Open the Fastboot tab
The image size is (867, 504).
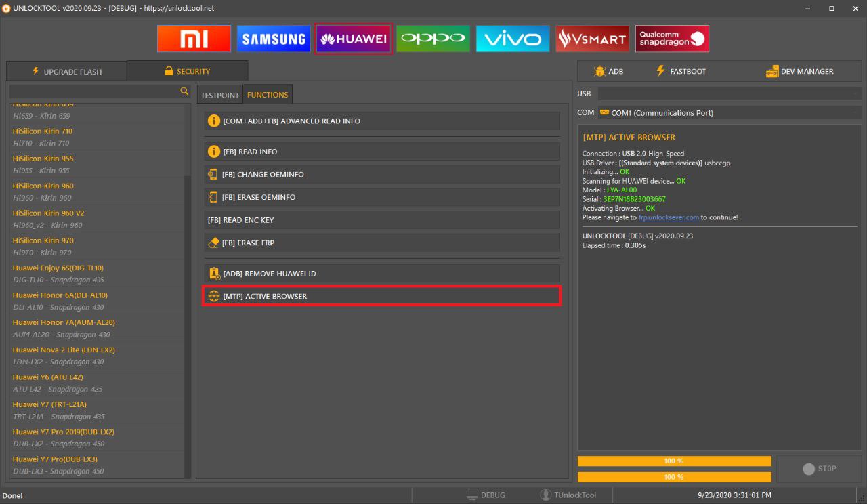coord(681,71)
